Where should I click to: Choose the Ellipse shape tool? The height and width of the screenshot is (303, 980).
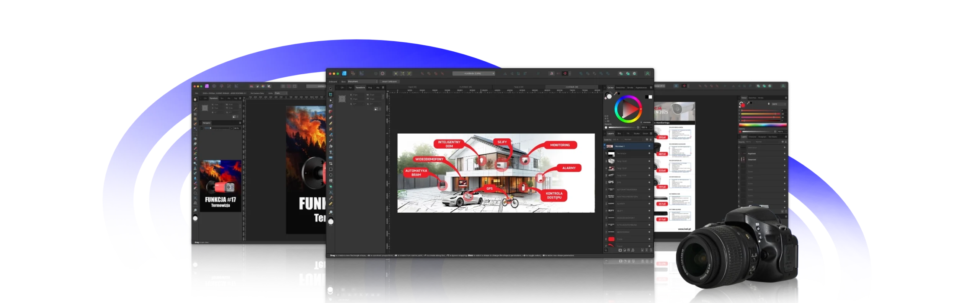tap(331, 175)
